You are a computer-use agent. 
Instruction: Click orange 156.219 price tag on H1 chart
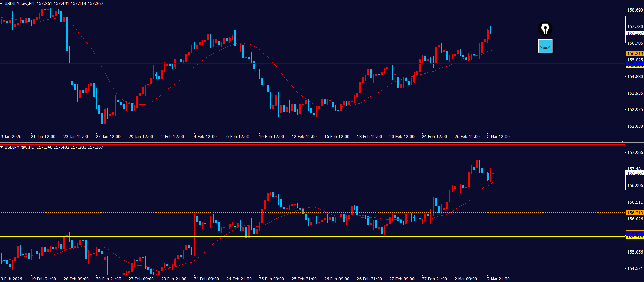click(634, 213)
